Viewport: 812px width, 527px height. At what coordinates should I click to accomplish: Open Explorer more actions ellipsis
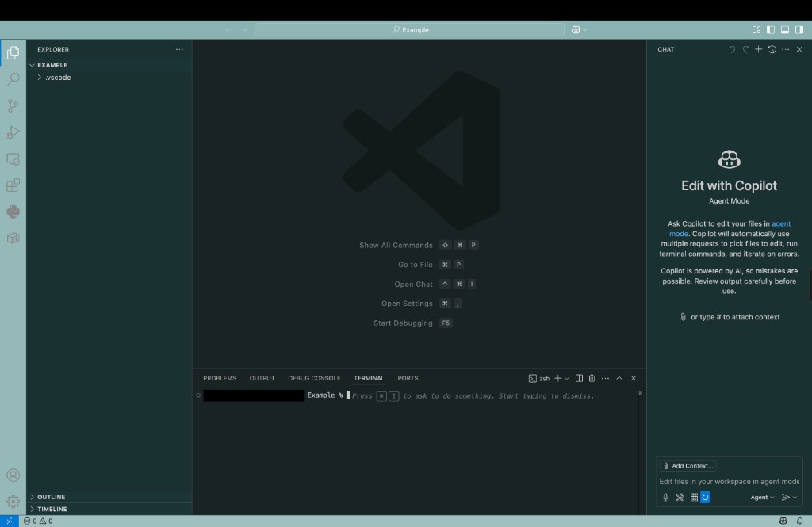point(179,49)
